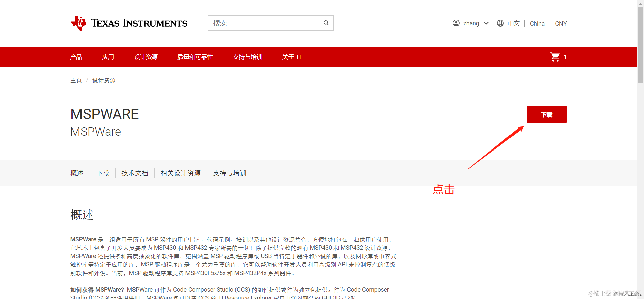Open the 支持与培训 menu in red bar
Screen dimensions: 644x299
coord(248,57)
